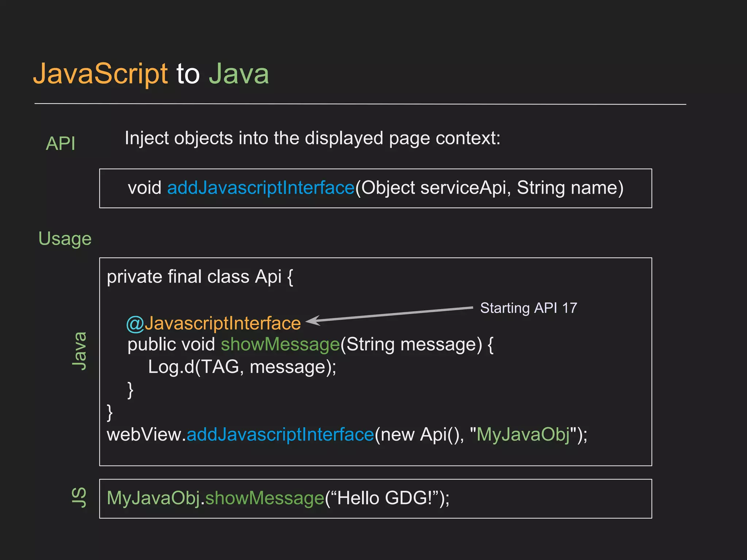
Task: Click 'showMessage' in the JS code box
Action: click(265, 498)
